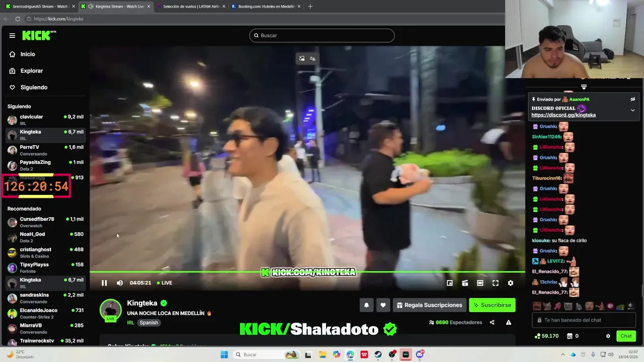
Task: Reload the page
Action: pos(18,19)
